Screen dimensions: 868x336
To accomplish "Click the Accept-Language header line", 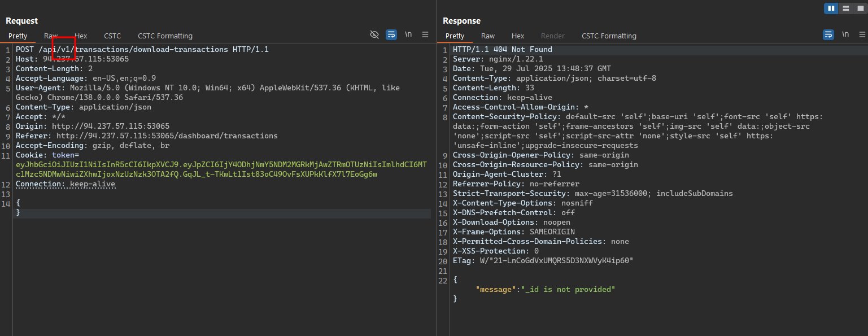I will (x=86, y=78).
